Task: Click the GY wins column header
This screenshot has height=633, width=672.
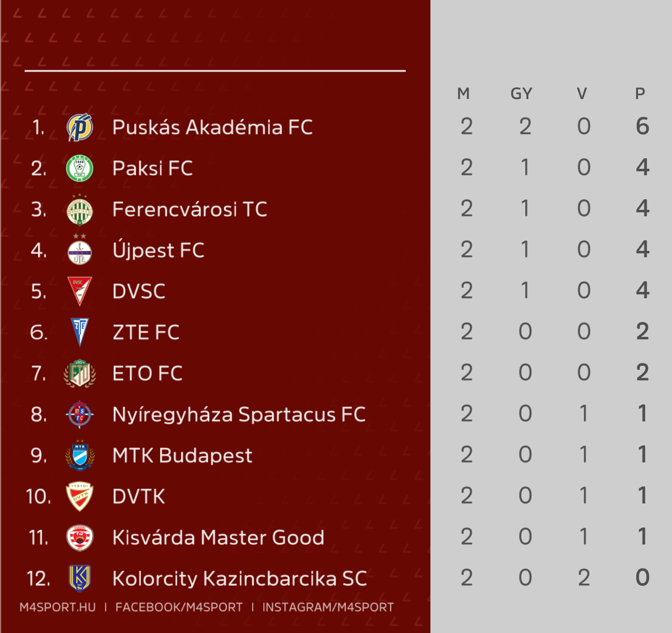Action: click(521, 93)
